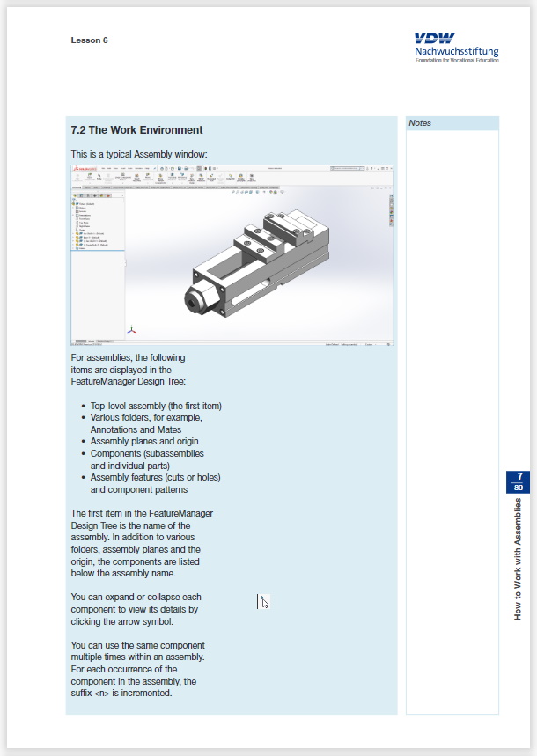The image size is (537, 756).
Task: Click the Insert Components toolbar icon
Action: tap(89, 178)
